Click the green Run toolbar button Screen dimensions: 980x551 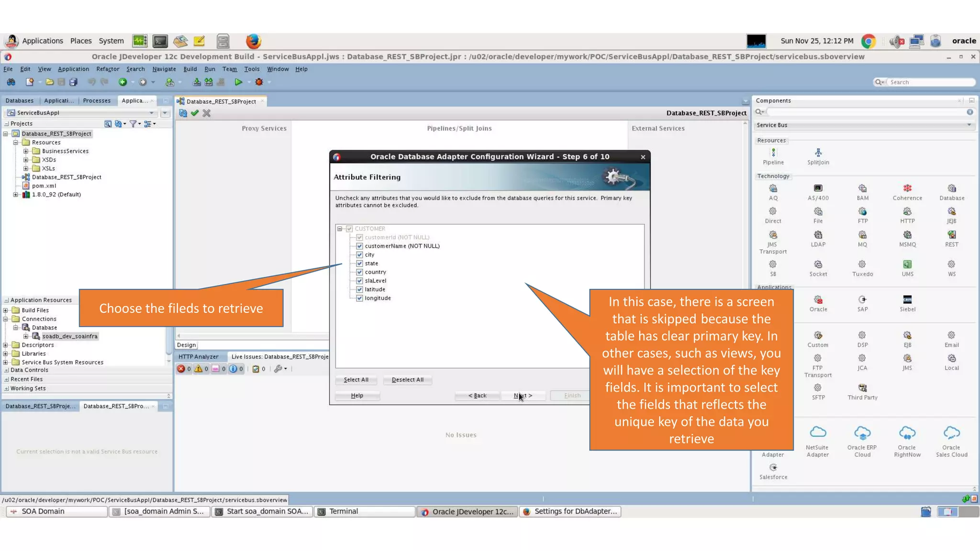[x=238, y=82]
